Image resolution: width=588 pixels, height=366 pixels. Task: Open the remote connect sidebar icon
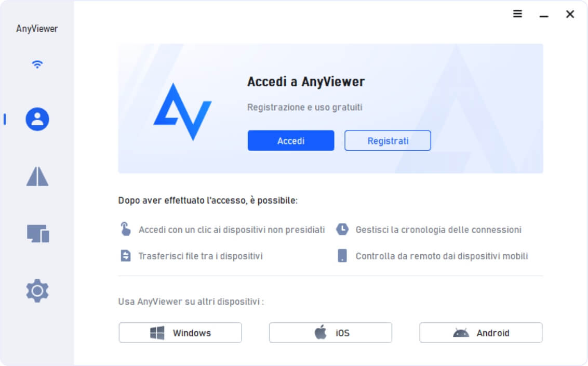[37, 176]
